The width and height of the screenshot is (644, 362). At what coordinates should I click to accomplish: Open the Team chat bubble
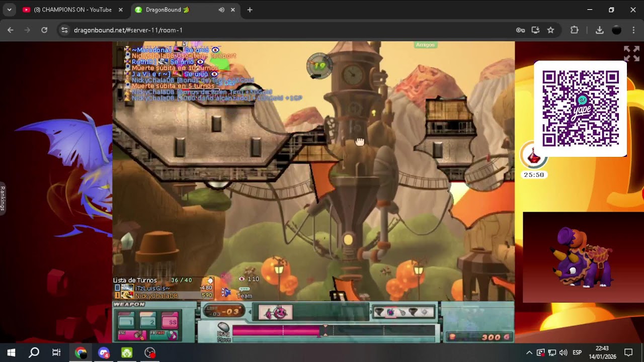244,293
